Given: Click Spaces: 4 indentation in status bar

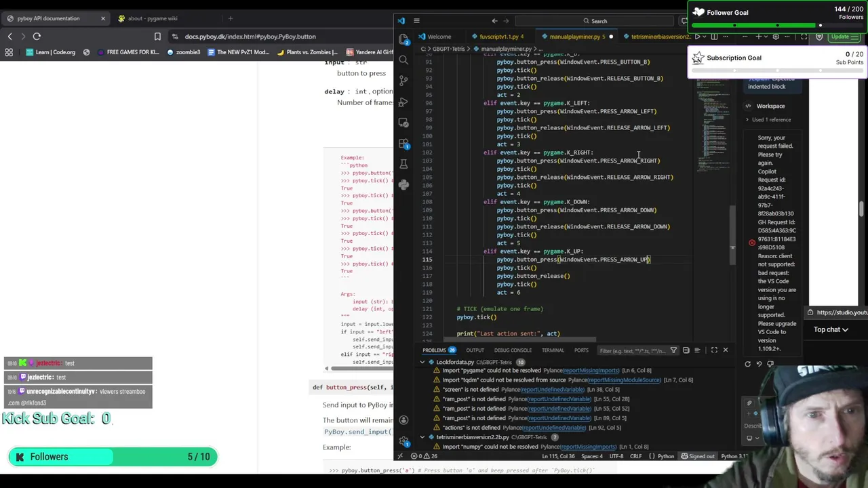Looking at the screenshot, I should [x=592, y=456].
